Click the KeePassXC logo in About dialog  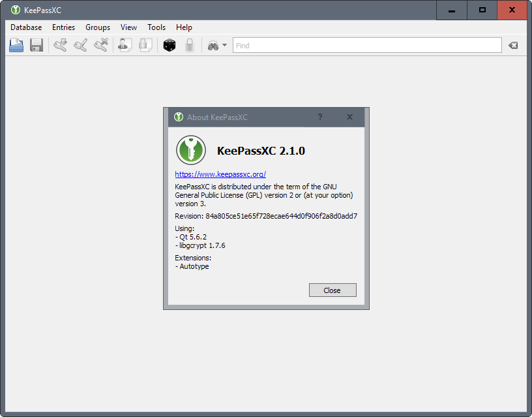point(191,150)
